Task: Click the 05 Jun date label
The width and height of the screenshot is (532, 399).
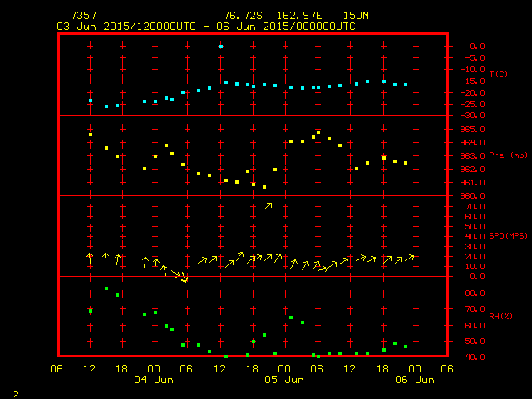Action: [x=284, y=380]
